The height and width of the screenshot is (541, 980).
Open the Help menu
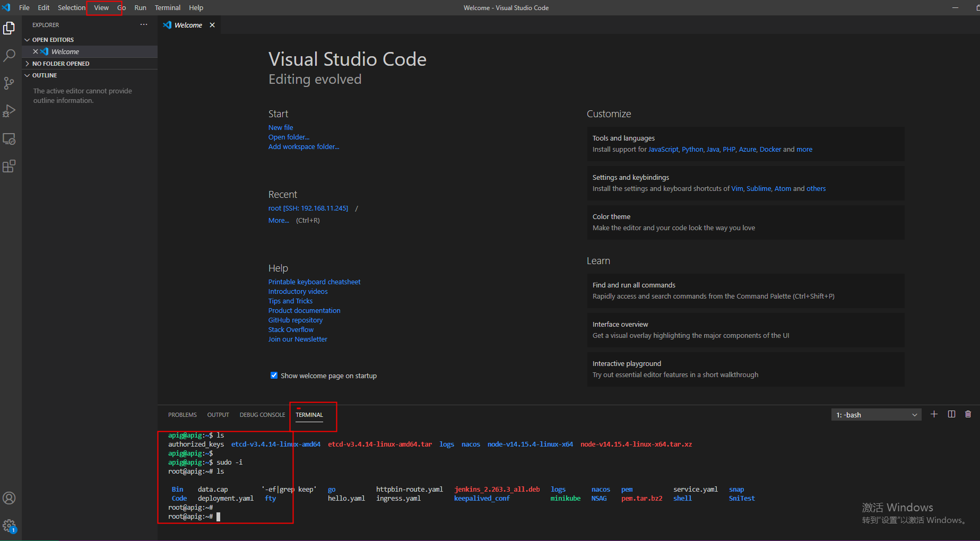pyautogui.click(x=196, y=7)
